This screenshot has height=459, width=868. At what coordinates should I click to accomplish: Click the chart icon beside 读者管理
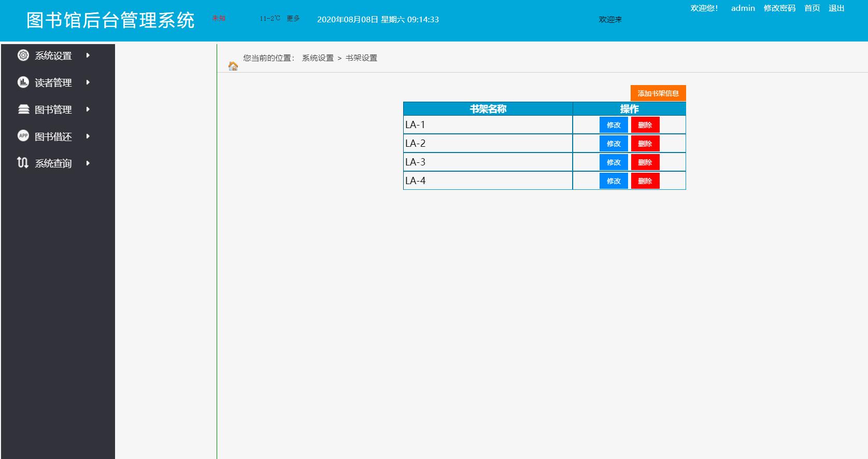pos(23,82)
